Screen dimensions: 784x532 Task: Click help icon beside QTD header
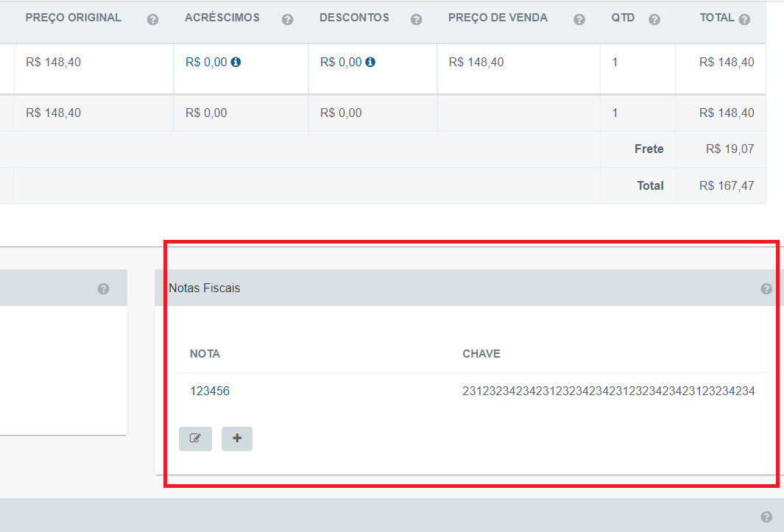[x=654, y=20]
